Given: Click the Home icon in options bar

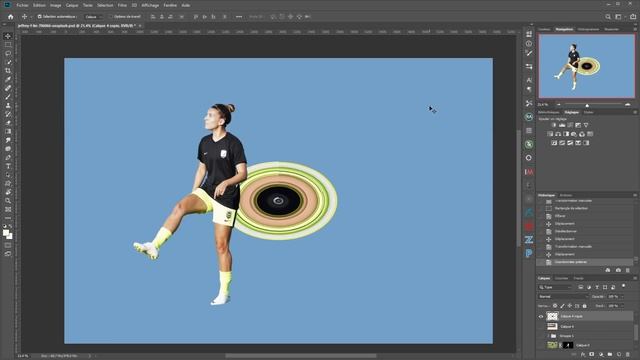Looking at the screenshot, I should click(11, 17).
